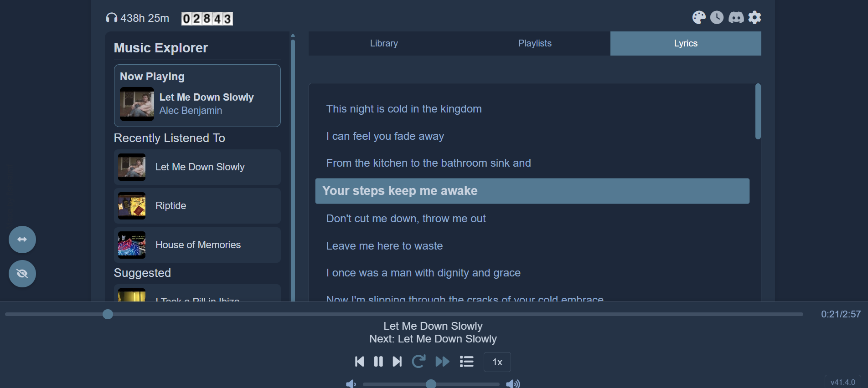868x388 pixels.
Task: Switch to the Playlists tab
Action: pos(535,43)
